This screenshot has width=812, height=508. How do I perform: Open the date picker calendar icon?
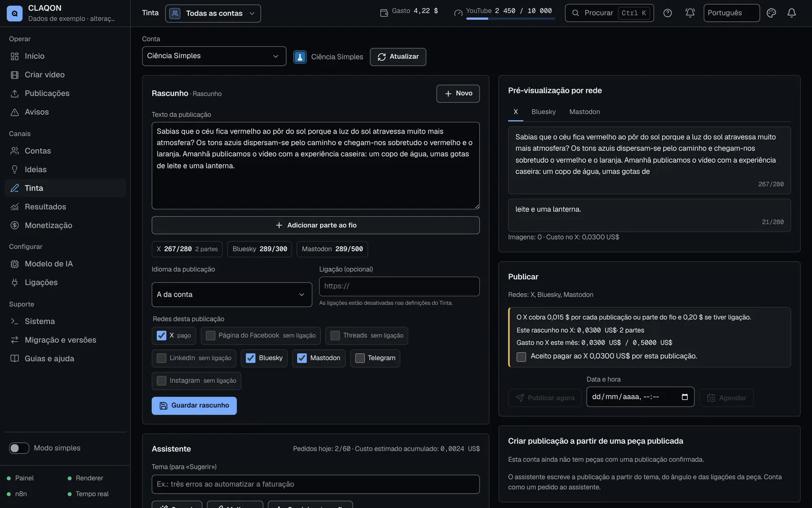(685, 397)
